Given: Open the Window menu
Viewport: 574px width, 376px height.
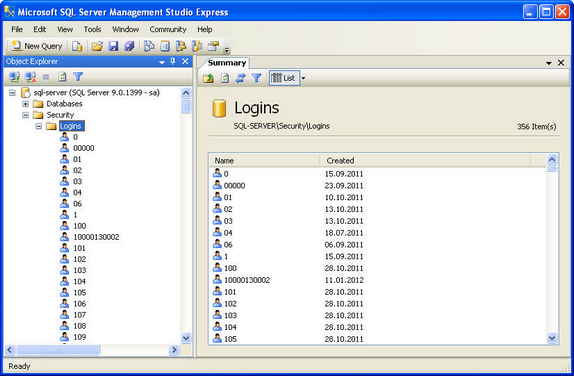Looking at the screenshot, I should pos(125,29).
